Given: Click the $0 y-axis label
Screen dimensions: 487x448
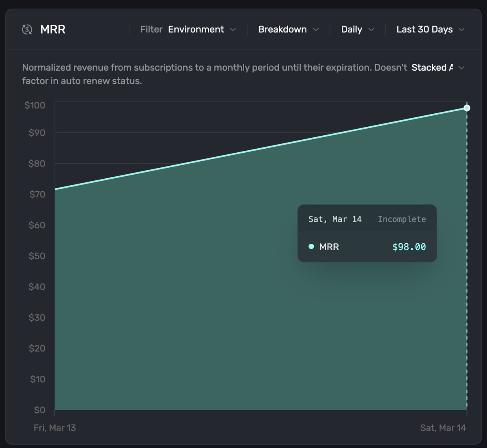Looking at the screenshot, I should coord(40,410).
